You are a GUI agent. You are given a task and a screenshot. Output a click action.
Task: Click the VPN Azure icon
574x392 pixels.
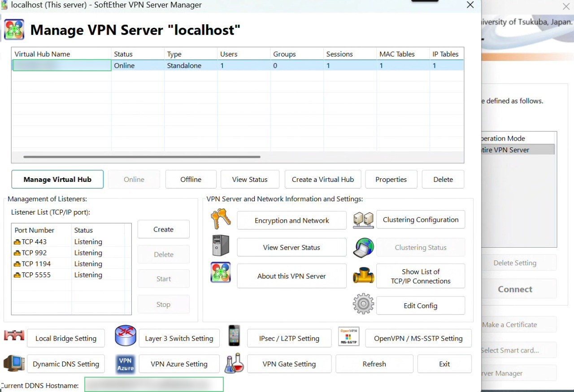coord(126,364)
